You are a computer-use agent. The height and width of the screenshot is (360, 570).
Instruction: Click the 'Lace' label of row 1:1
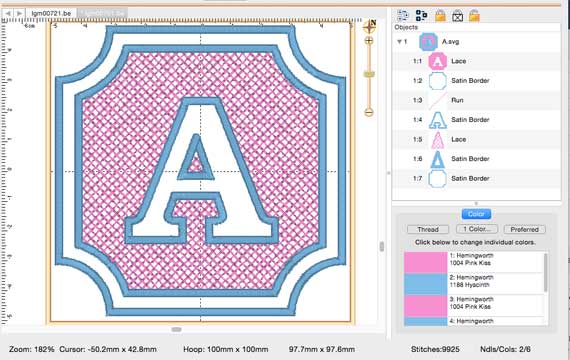[458, 61]
